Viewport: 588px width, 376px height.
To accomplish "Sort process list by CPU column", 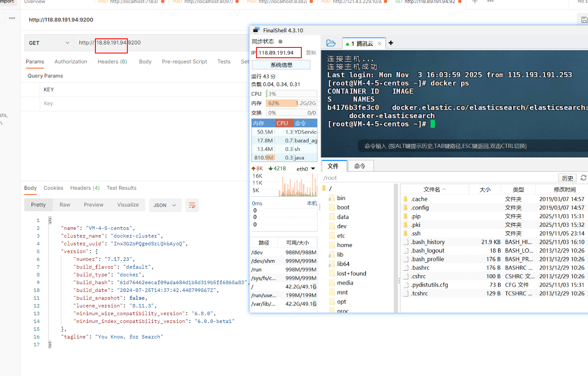I will (284, 123).
